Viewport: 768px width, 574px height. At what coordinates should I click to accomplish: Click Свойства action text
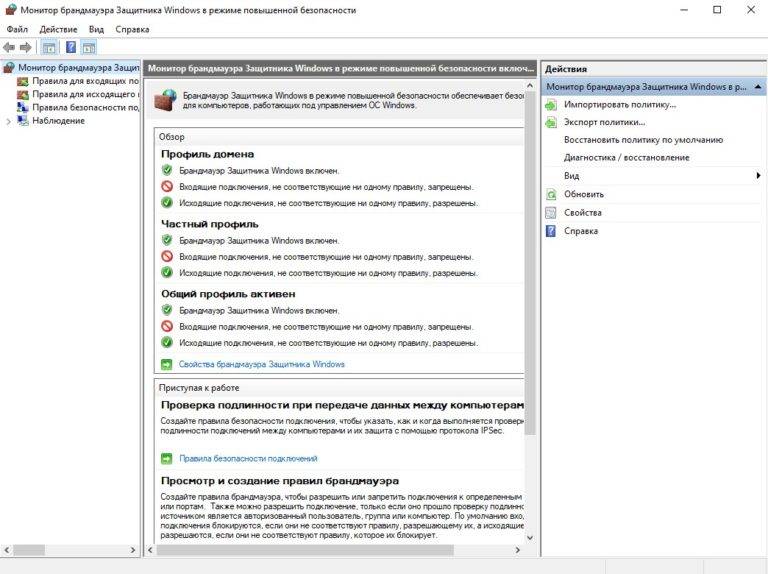point(583,213)
